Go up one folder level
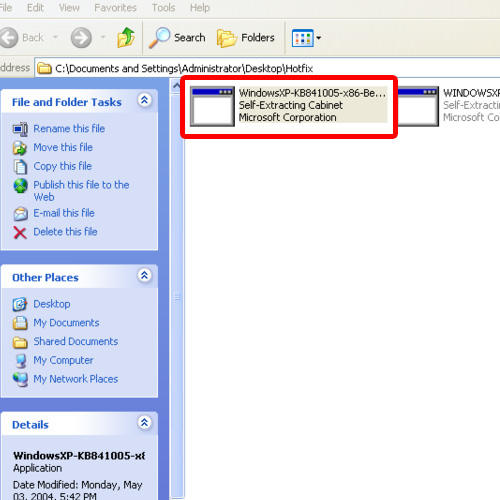500x500 pixels. click(x=126, y=37)
